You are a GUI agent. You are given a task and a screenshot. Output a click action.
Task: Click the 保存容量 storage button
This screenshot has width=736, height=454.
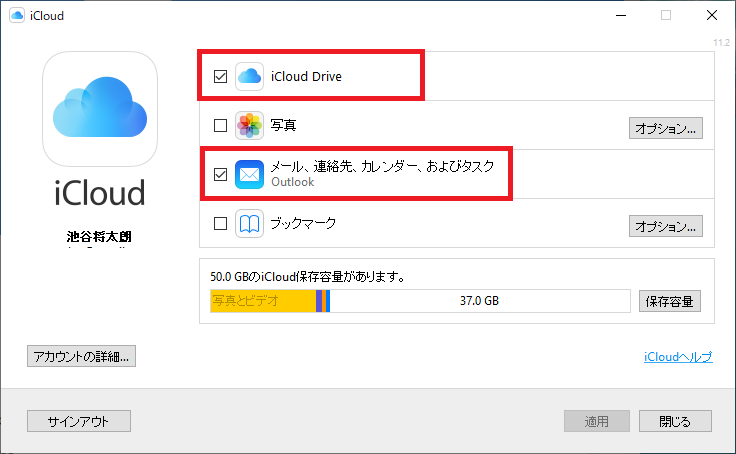(669, 301)
